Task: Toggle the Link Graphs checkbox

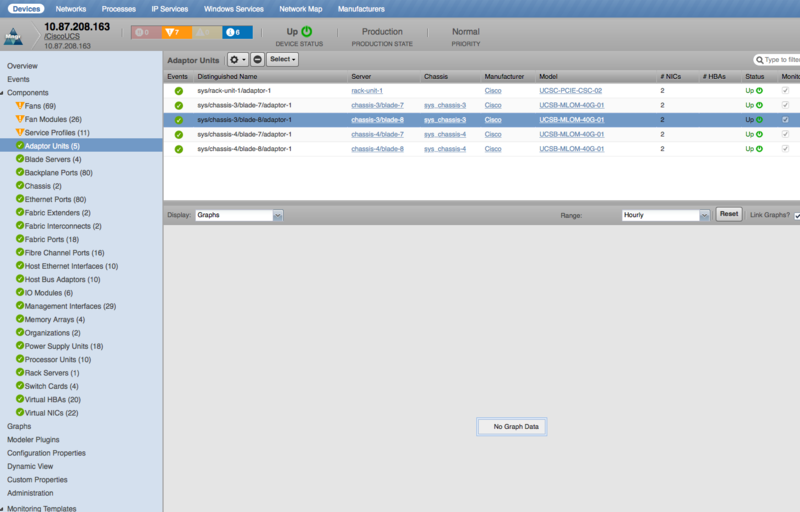Action: click(797, 216)
